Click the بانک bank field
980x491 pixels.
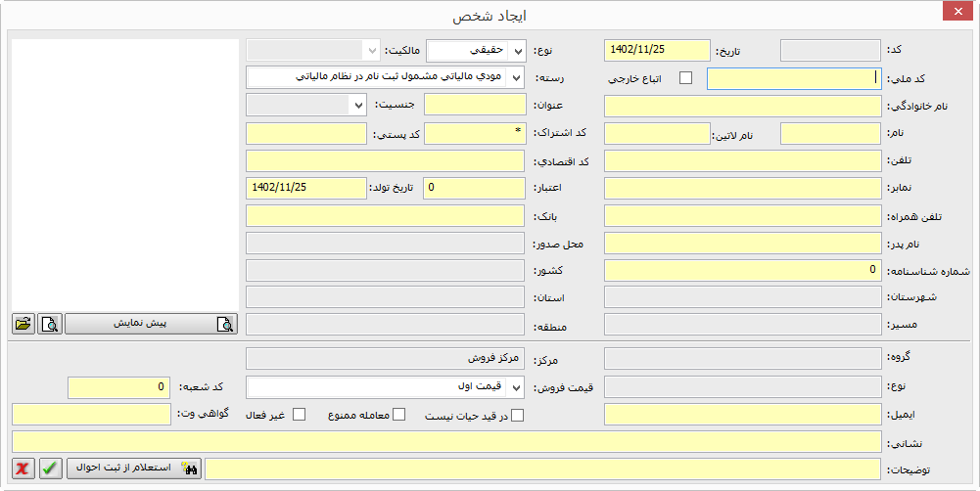[385, 215]
